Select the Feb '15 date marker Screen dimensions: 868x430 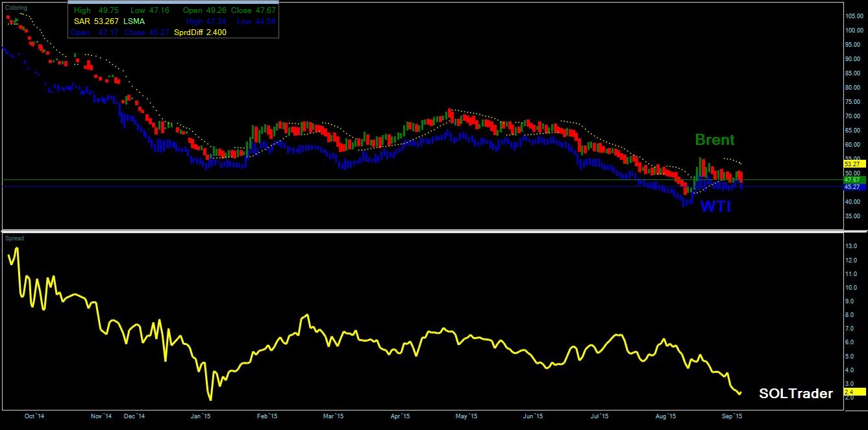267,416
